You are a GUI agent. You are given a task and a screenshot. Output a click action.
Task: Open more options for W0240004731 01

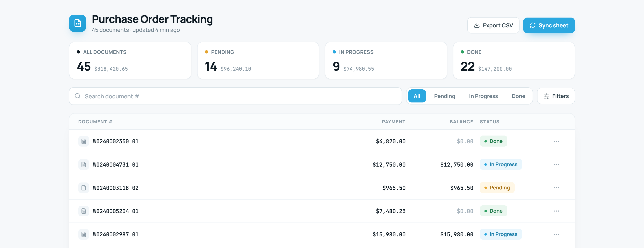click(556, 165)
